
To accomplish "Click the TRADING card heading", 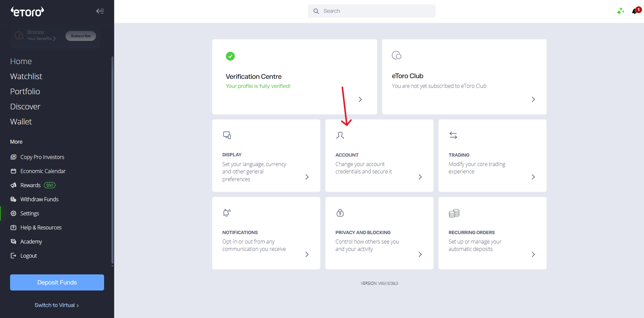I will click(x=459, y=155).
